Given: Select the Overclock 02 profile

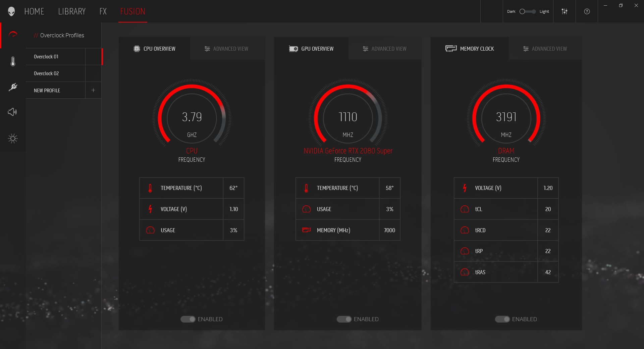Looking at the screenshot, I should 56,73.
